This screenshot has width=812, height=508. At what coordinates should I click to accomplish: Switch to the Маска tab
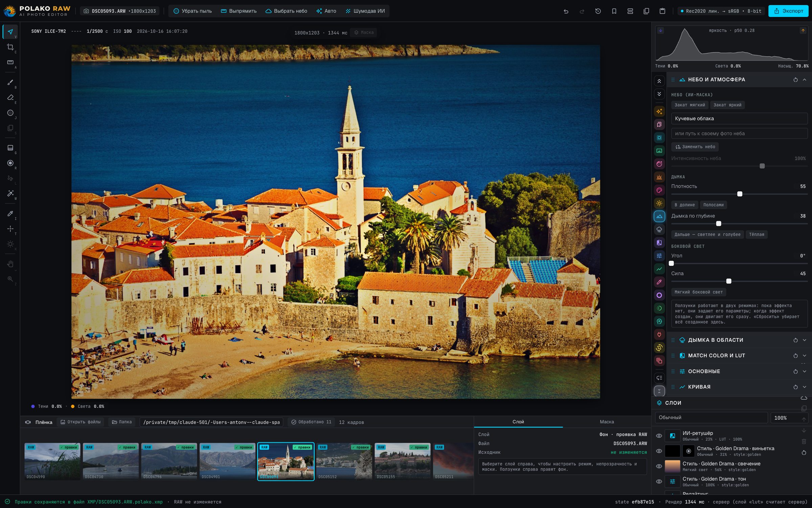pyautogui.click(x=607, y=422)
